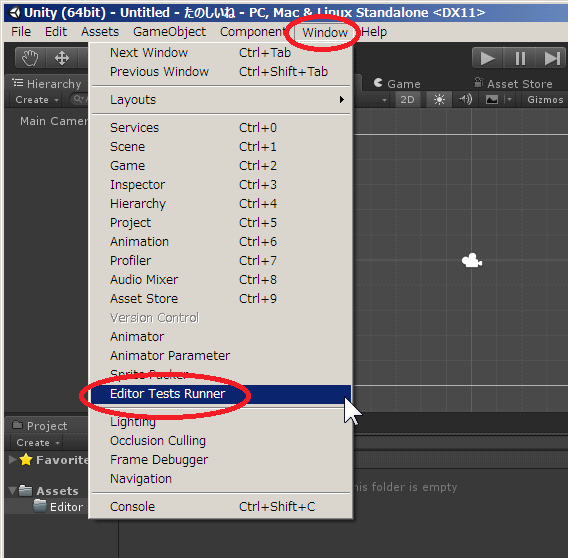568x558 pixels.
Task: Toggle scene effects image icon
Action: click(x=492, y=100)
